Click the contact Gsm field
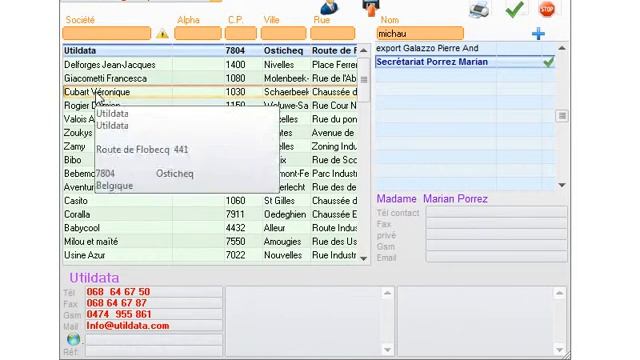 point(496,246)
